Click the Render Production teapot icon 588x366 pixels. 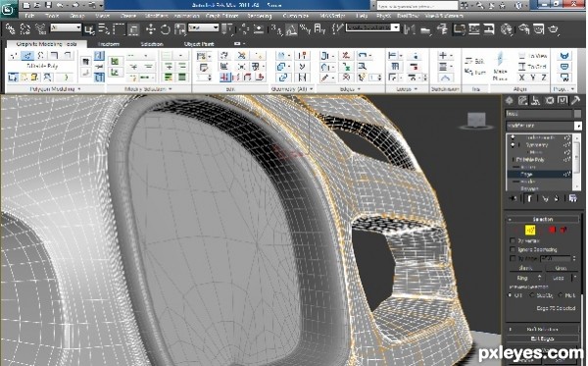click(x=555, y=29)
